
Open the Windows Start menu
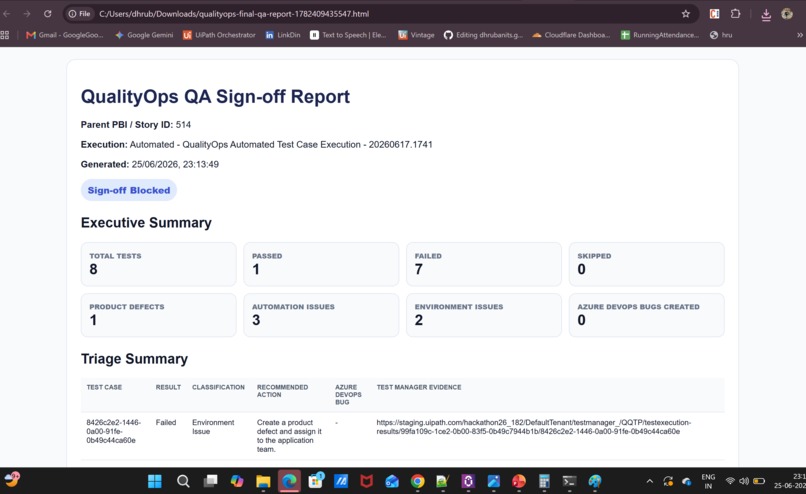pyautogui.click(x=155, y=481)
